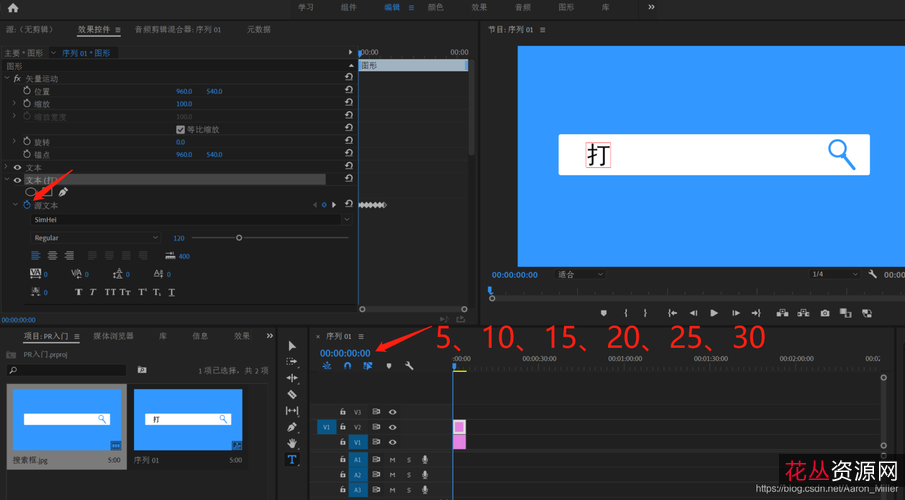Screen dimensions: 905x500
Task: Toggle the 等比缩放 uniform scale checkbox
Action: point(180,130)
